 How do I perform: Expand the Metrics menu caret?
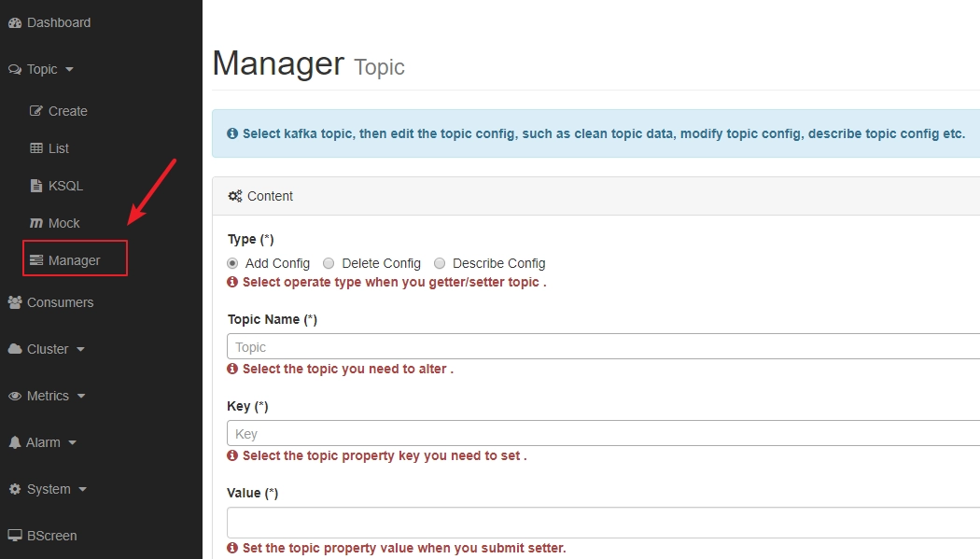tap(81, 396)
